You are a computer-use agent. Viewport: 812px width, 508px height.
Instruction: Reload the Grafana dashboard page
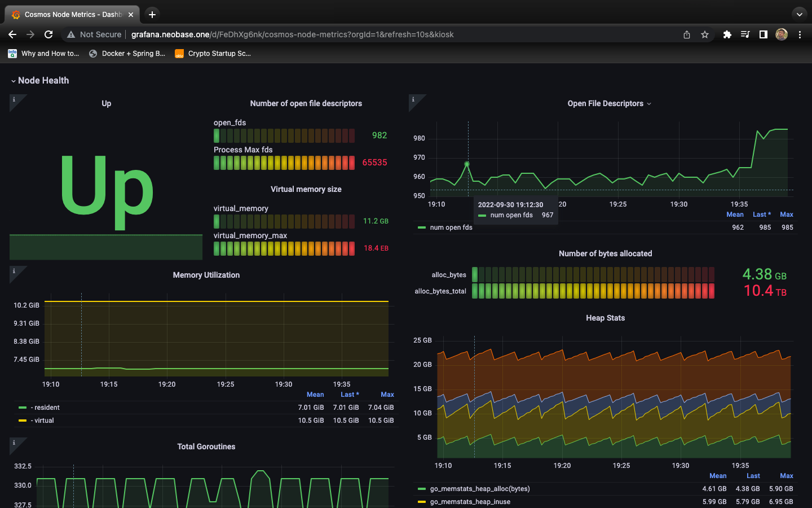tap(48, 34)
